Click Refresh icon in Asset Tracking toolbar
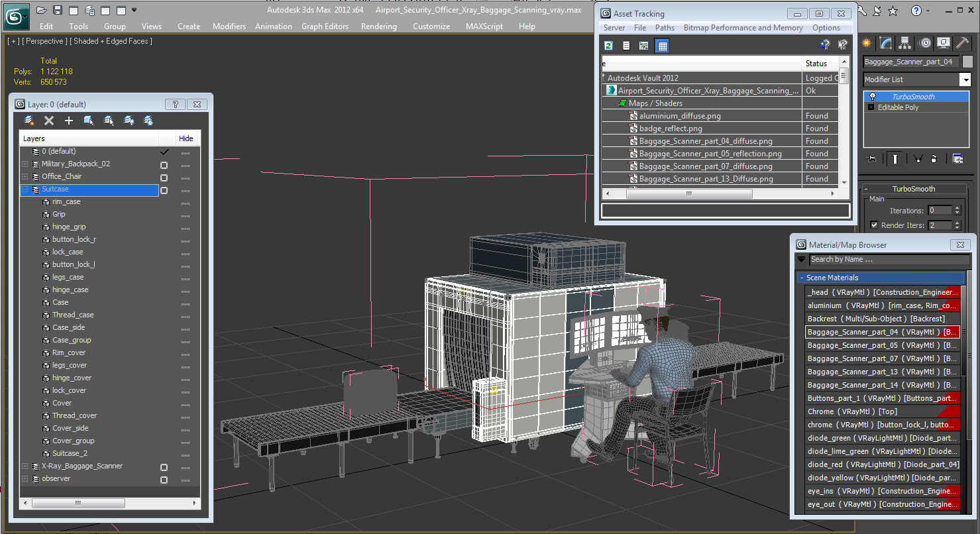 point(609,46)
